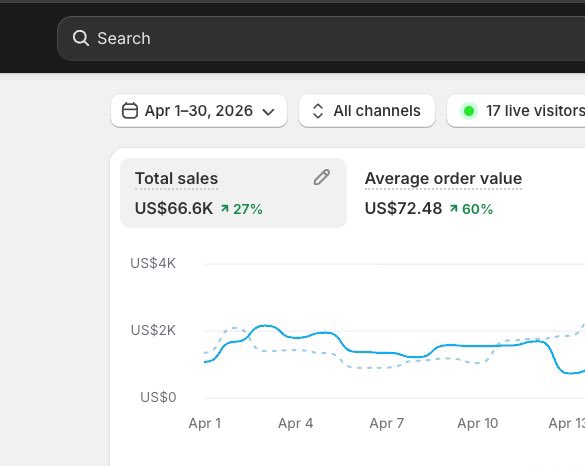Viewport: 585px width, 466px height.
Task: Click the calendar icon in date picker
Action: pyautogui.click(x=130, y=111)
